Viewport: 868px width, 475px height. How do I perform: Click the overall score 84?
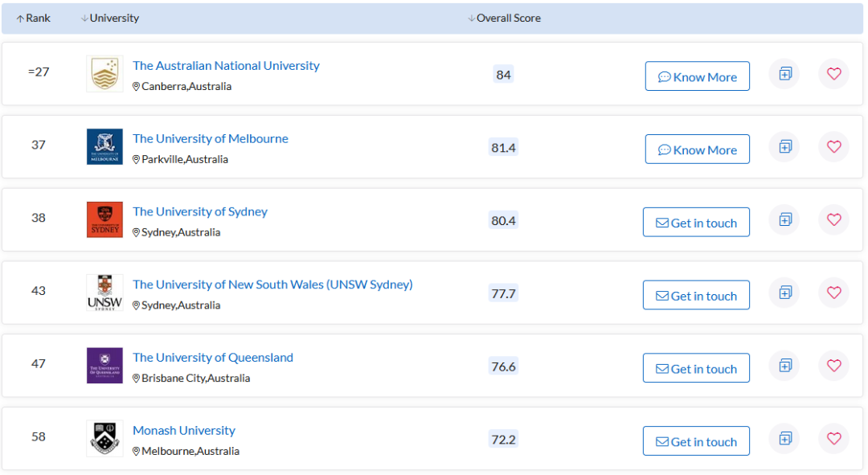[503, 75]
